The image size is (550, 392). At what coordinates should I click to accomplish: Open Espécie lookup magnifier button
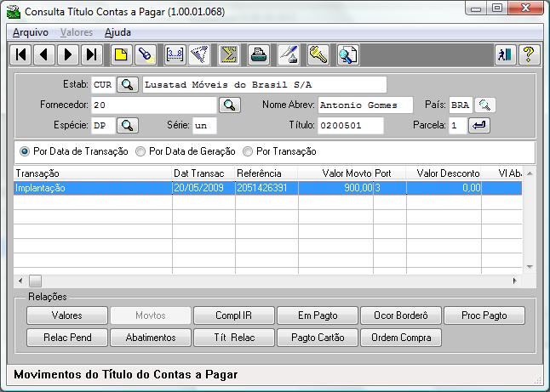(x=128, y=125)
